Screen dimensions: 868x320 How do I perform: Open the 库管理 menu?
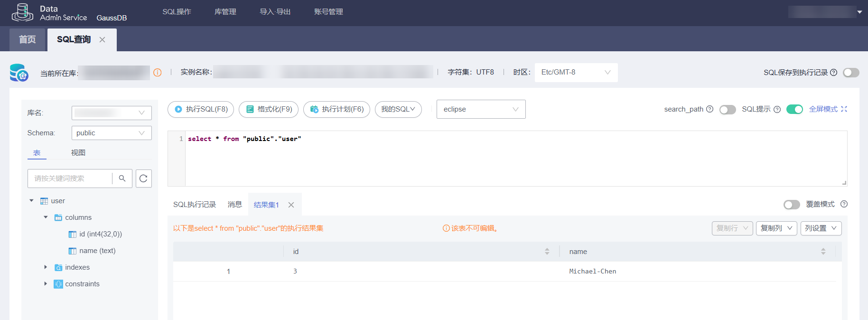click(x=225, y=12)
